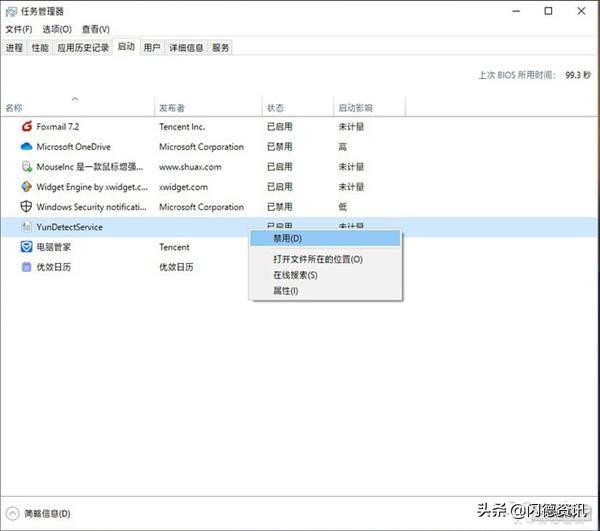This screenshot has width=600, height=531.
Task: Choose 禁用(D) in context menu
Action: pos(325,238)
